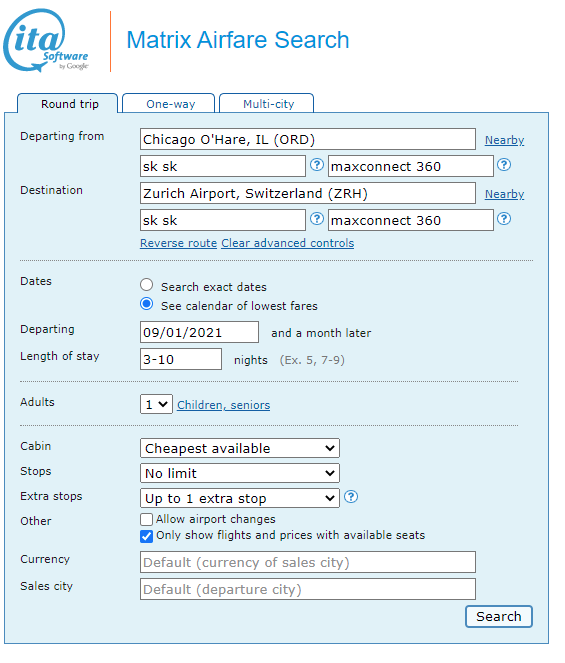
Task: Open help icon next to Extra stops
Action: (x=351, y=497)
